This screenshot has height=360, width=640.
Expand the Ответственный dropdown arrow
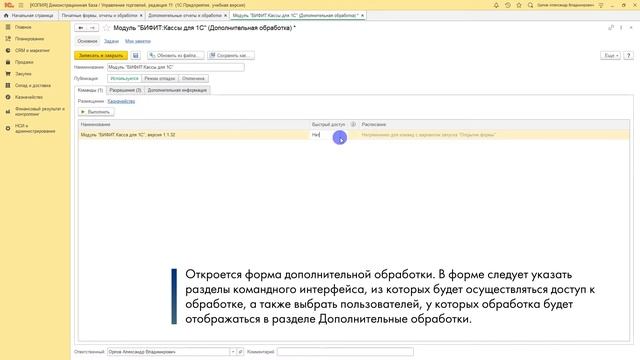coord(233,351)
